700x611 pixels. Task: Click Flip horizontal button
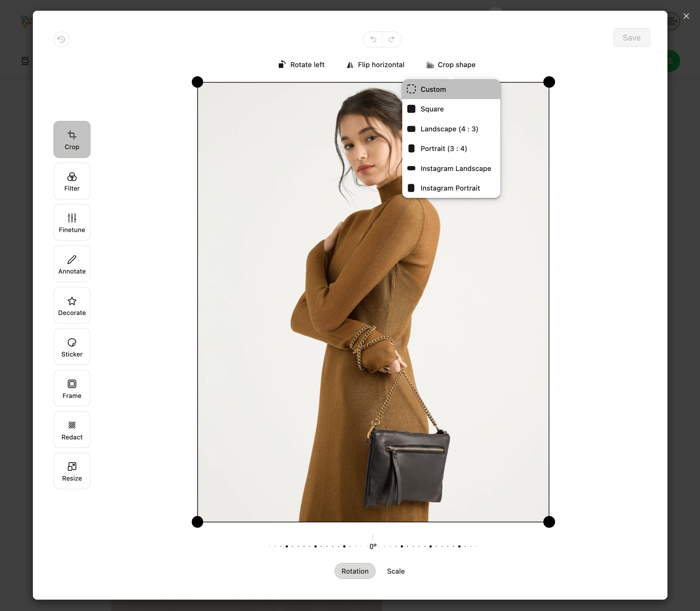(376, 65)
